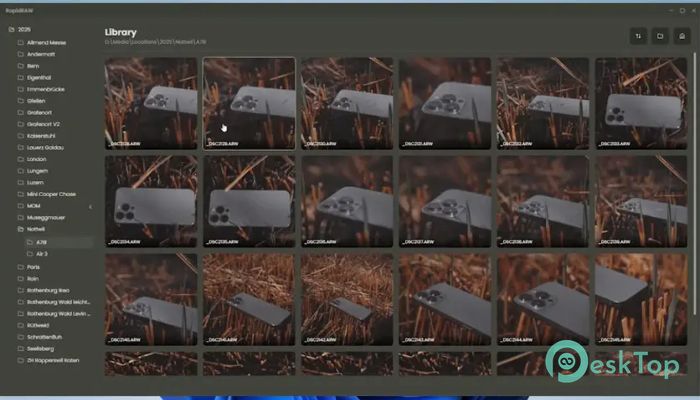Viewport: 700px width, 400px height.
Task: Collapse the expanded Nottwil folder
Action: tap(21, 229)
